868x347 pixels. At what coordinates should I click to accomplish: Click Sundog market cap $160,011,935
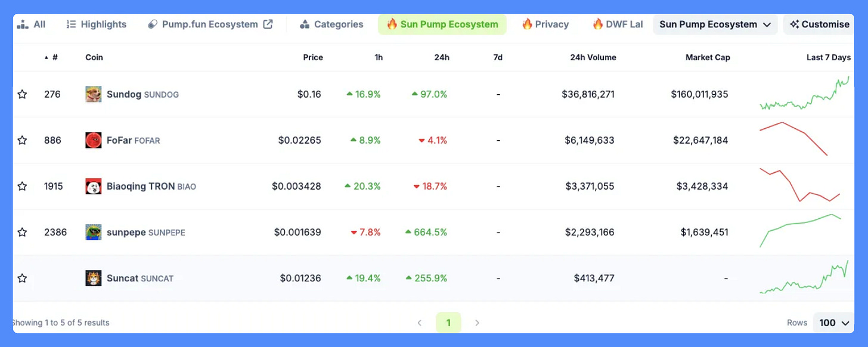click(699, 94)
